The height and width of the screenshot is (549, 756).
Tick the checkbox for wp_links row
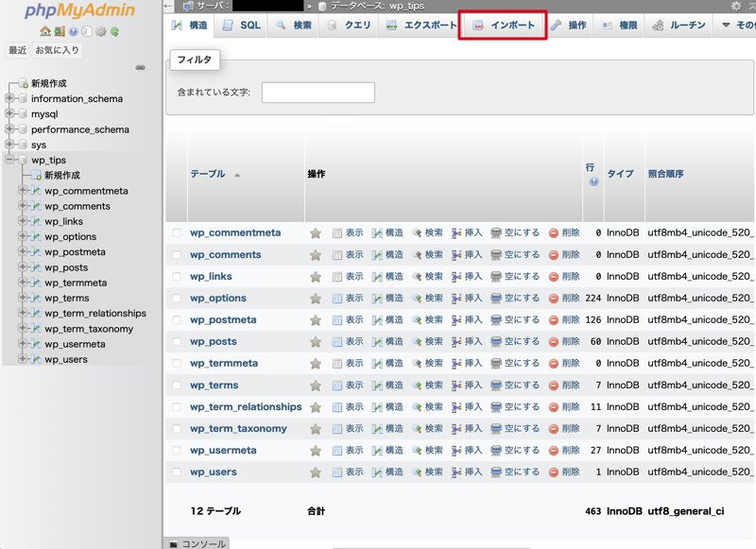(x=177, y=276)
